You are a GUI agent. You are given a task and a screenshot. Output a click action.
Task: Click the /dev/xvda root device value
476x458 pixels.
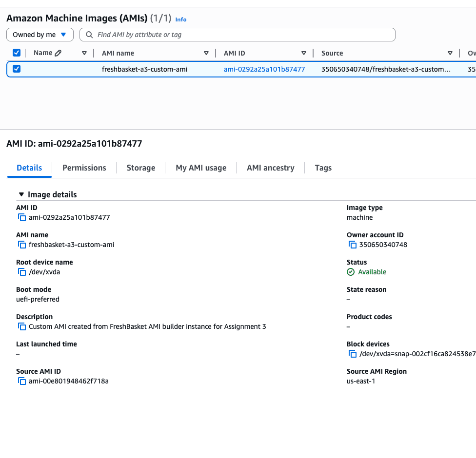pos(44,272)
